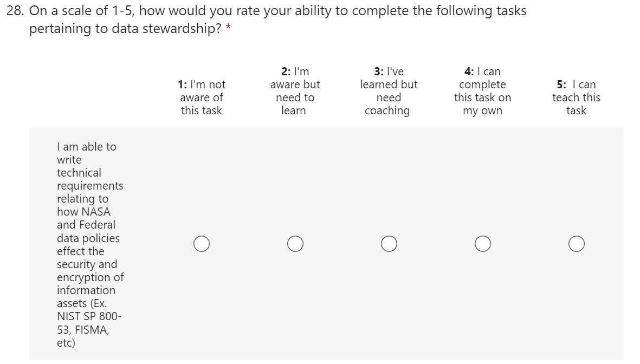This screenshot has width=640, height=364.
Task: Click the "4: I can complete this task" header
Action: (x=482, y=91)
